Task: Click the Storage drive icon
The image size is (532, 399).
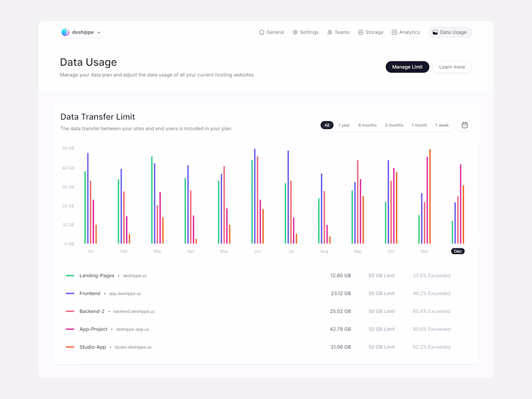Action: point(361,32)
